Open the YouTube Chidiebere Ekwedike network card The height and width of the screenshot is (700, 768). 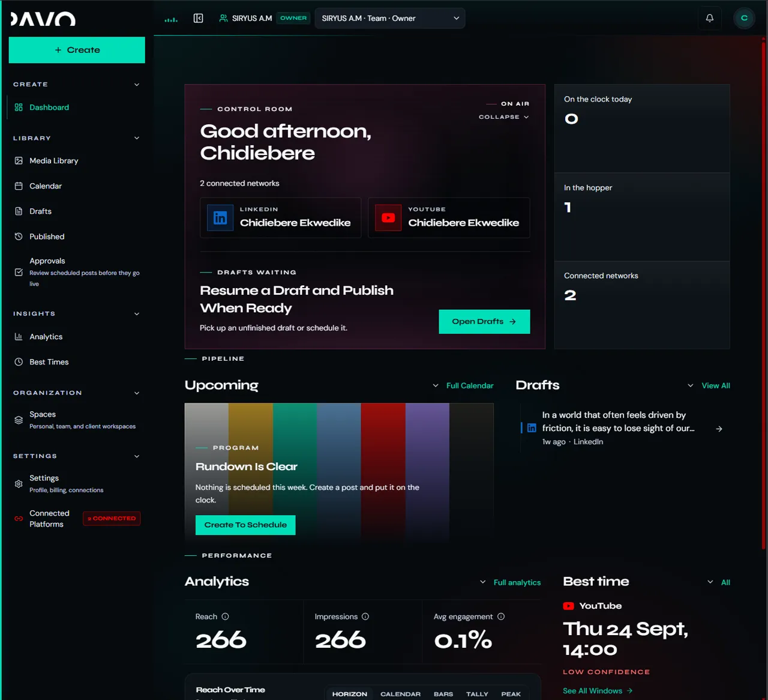(x=449, y=218)
